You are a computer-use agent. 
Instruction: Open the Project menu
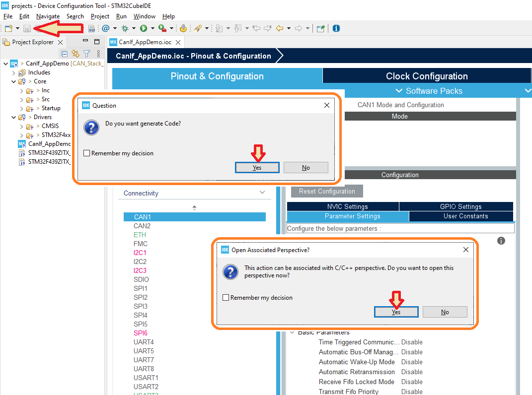[100, 16]
